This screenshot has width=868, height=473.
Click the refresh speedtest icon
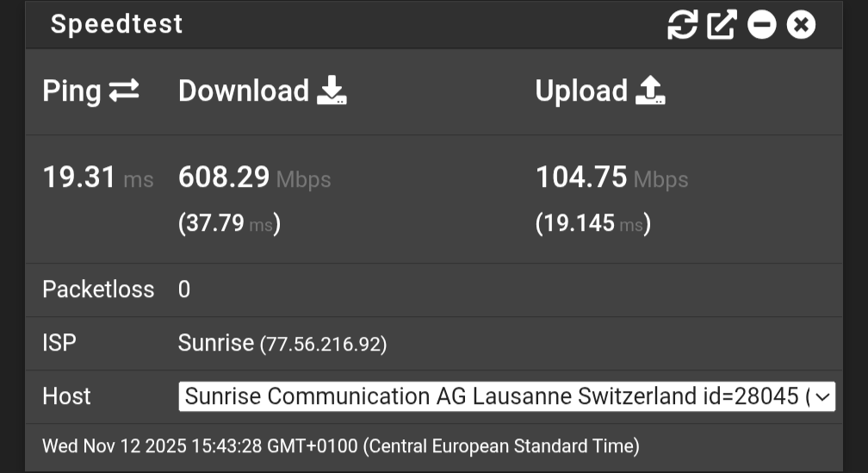[x=682, y=25]
